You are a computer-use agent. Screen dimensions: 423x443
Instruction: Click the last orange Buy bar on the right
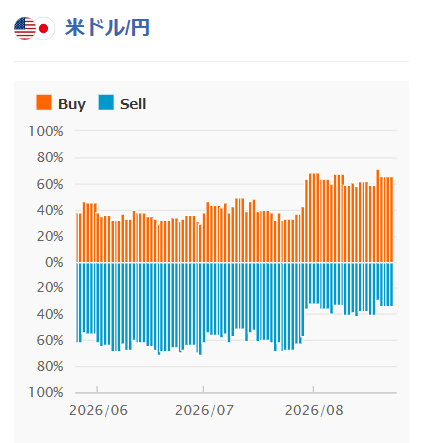pos(392,220)
